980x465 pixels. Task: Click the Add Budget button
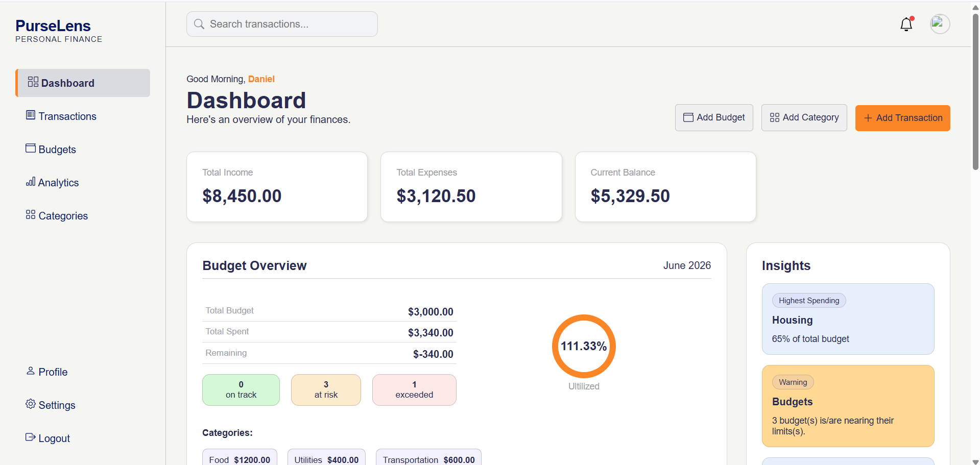click(x=714, y=118)
